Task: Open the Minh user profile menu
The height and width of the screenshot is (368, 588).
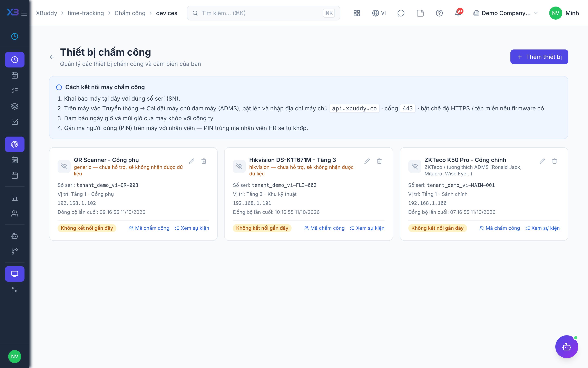Action: [564, 13]
